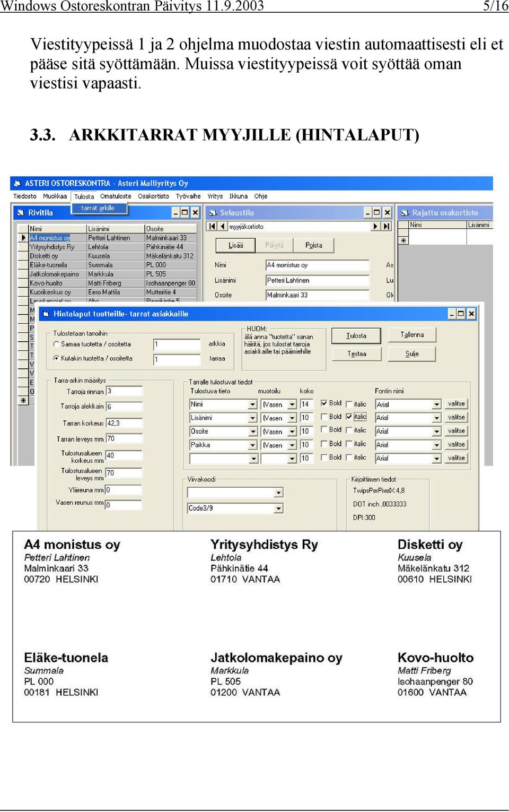This screenshot has height=812, width=509.
Task: Open the Code3/9 barcode type dropdown
Action: (279, 508)
